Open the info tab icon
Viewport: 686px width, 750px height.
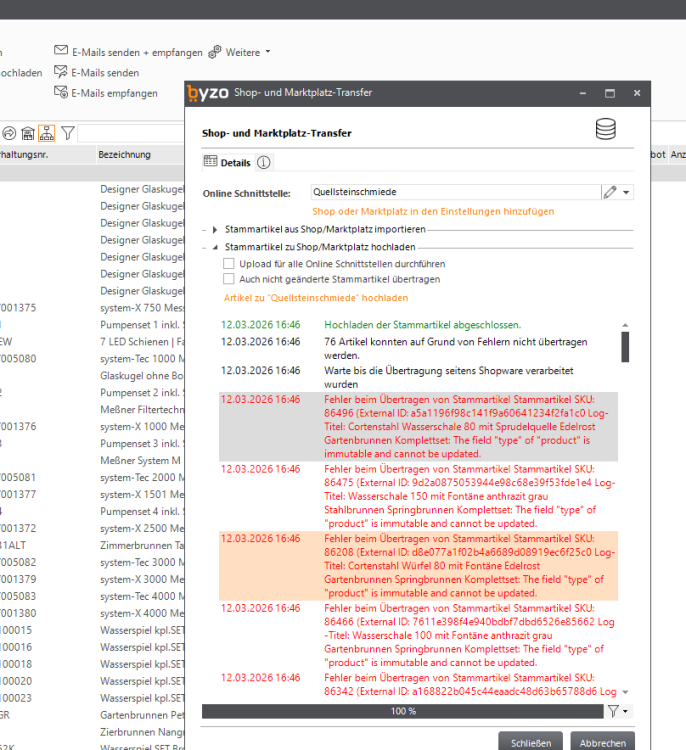[x=264, y=163]
